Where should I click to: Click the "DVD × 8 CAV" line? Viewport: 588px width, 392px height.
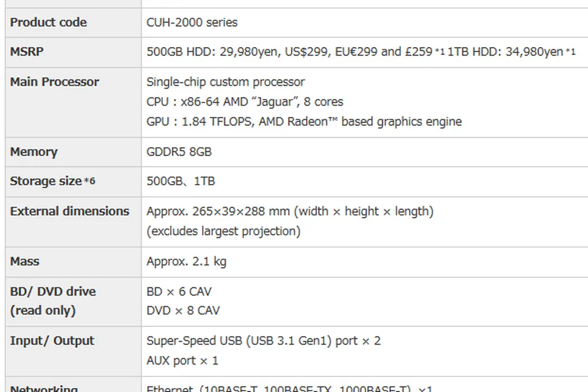183,311
